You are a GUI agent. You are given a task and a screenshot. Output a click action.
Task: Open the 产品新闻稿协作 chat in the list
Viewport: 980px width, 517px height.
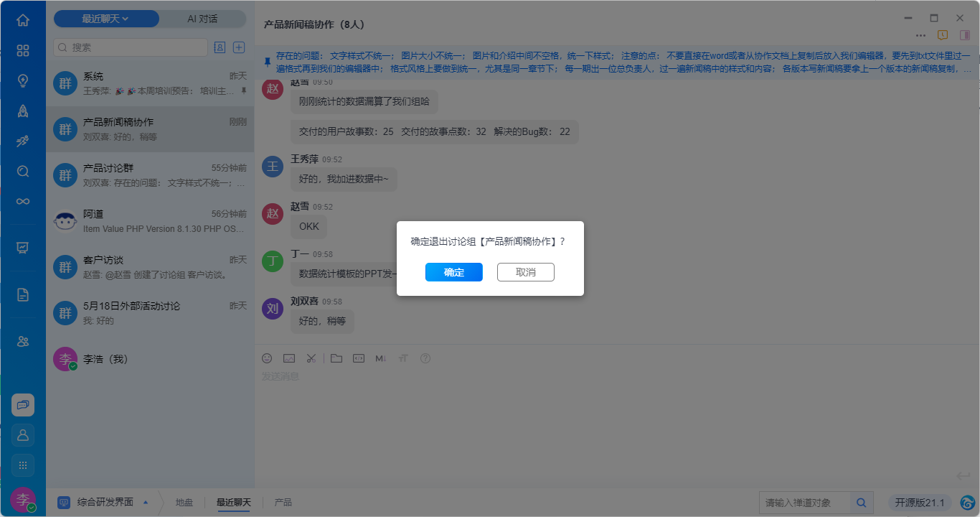(150, 129)
